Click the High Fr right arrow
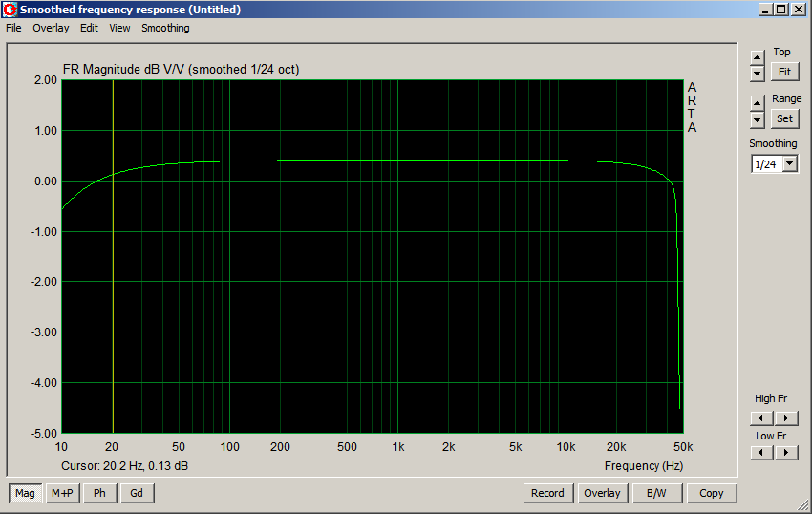The image size is (812, 514). tap(786, 418)
